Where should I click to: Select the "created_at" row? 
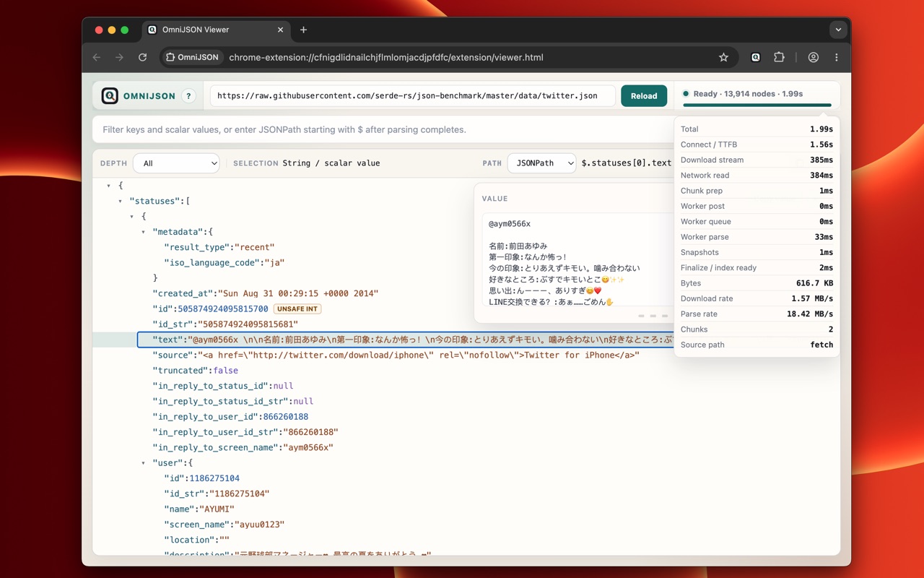[x=265, y=293]
